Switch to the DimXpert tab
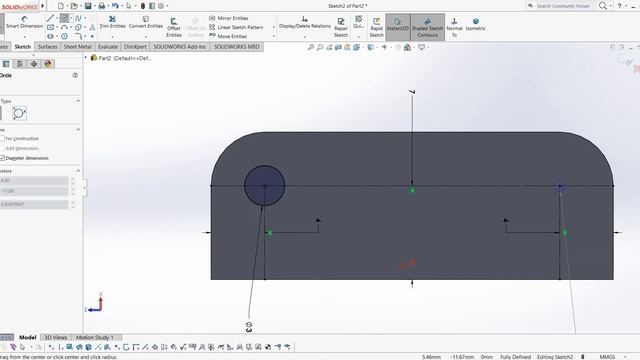The height and width of the screenshot is (360, 640). pos(135,47)
